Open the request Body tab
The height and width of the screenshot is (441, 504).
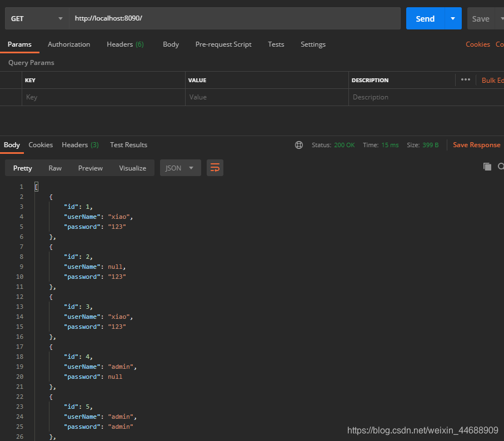coord(171,44)
